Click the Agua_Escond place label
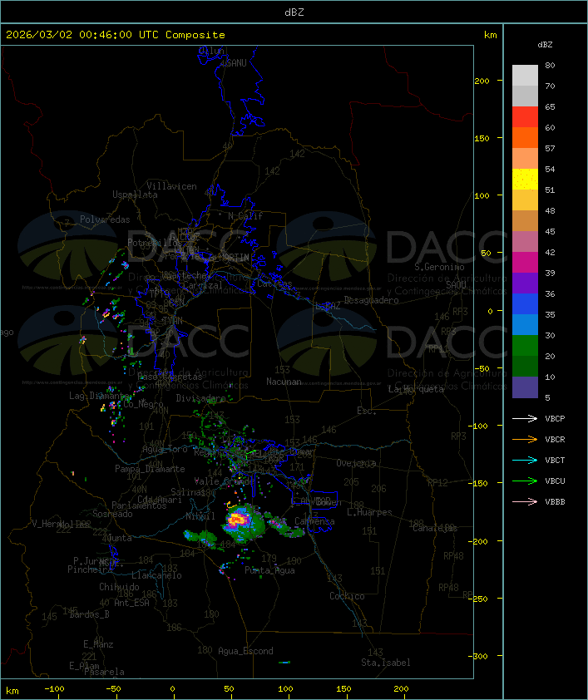Viewport: 588px width, 700px height. tap(245, 651)
